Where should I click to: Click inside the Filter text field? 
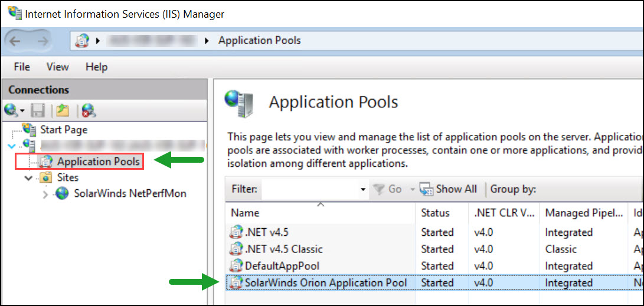(310, 189)
